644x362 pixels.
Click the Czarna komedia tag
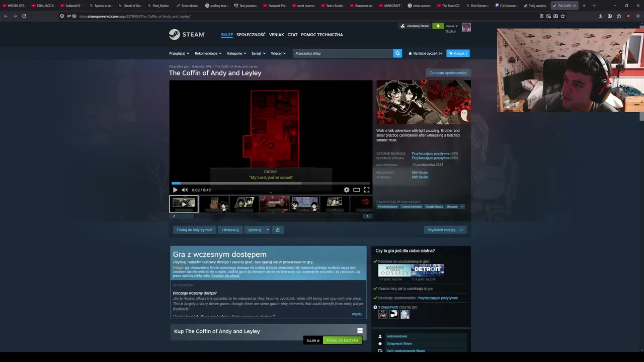(412, 207)
